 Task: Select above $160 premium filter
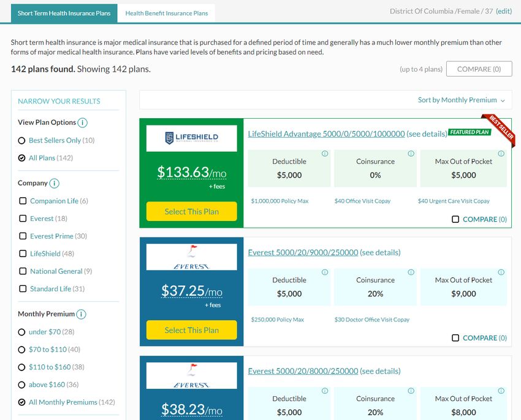[21, 385]
